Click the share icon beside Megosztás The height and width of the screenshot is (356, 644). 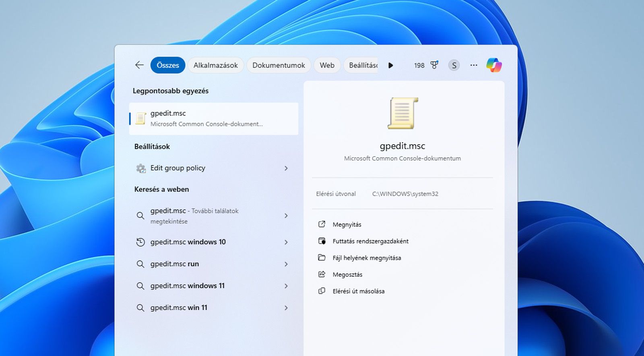(x=322, y=274)
